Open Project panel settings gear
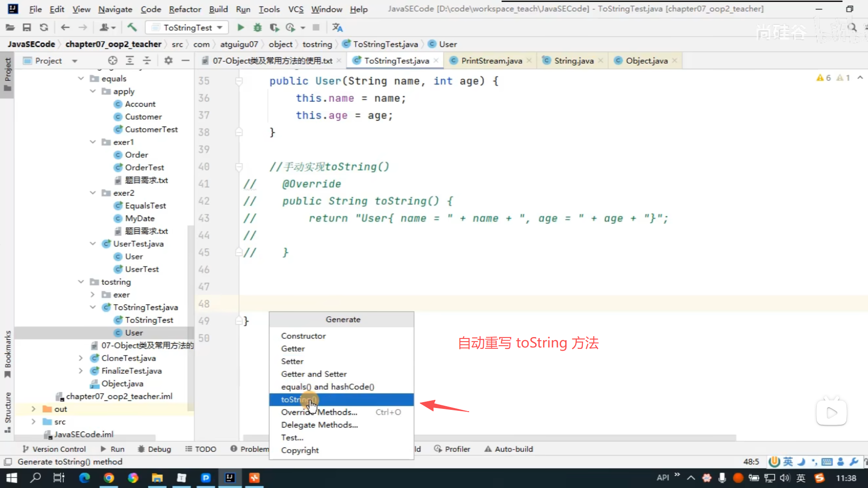 click(x=168, y=61)
